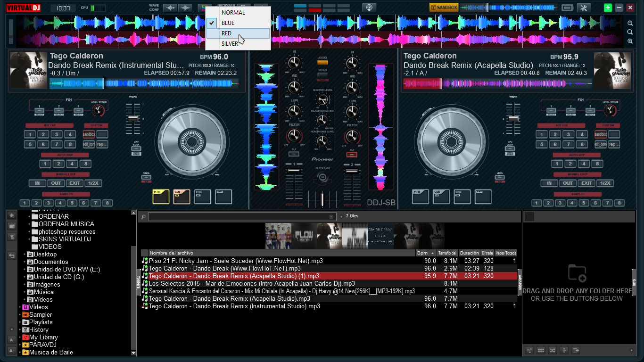Click left deck tempo slider handle
The image size is (644, 362).
134,118
